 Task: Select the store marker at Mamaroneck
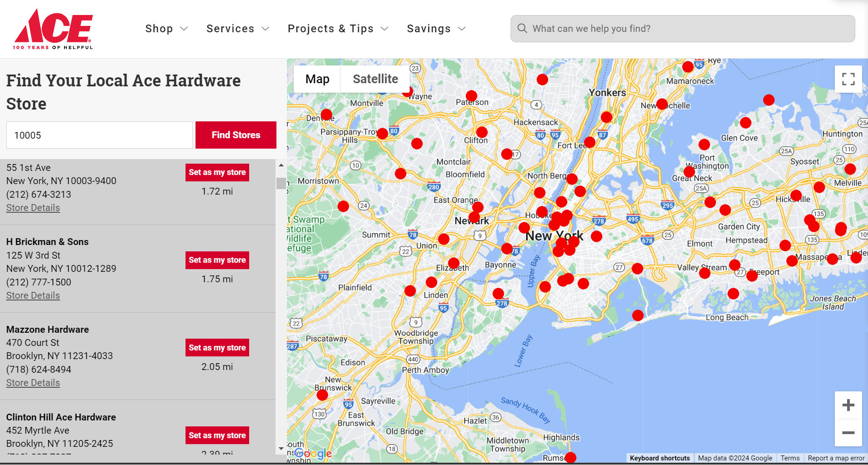click(x=688, y=67)
